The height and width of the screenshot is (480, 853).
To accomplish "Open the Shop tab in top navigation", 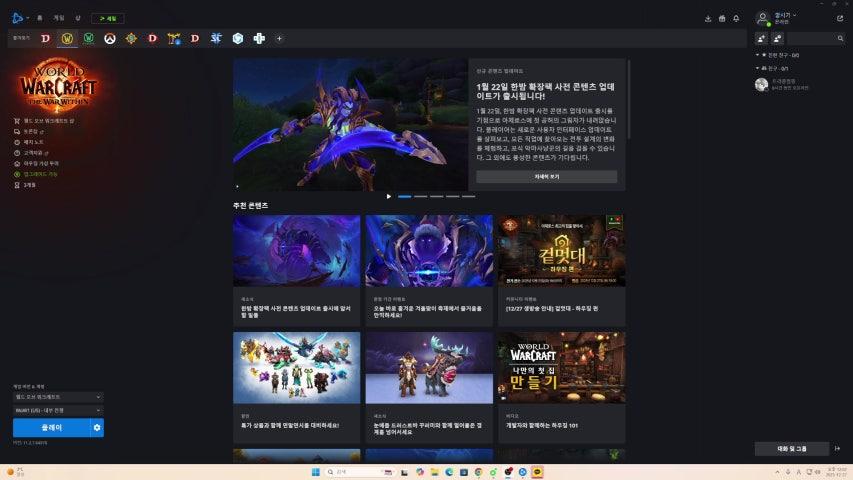I will tap(78, 19).
